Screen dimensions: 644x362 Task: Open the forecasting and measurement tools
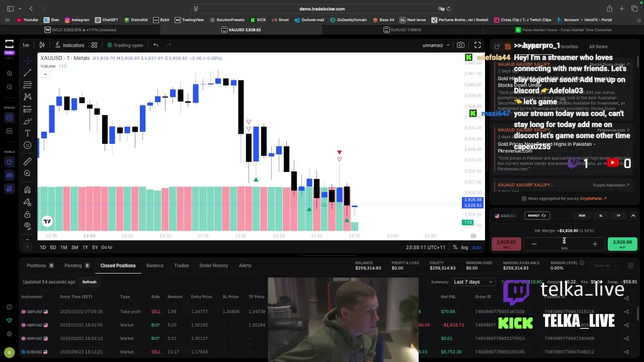coord(27,109)
